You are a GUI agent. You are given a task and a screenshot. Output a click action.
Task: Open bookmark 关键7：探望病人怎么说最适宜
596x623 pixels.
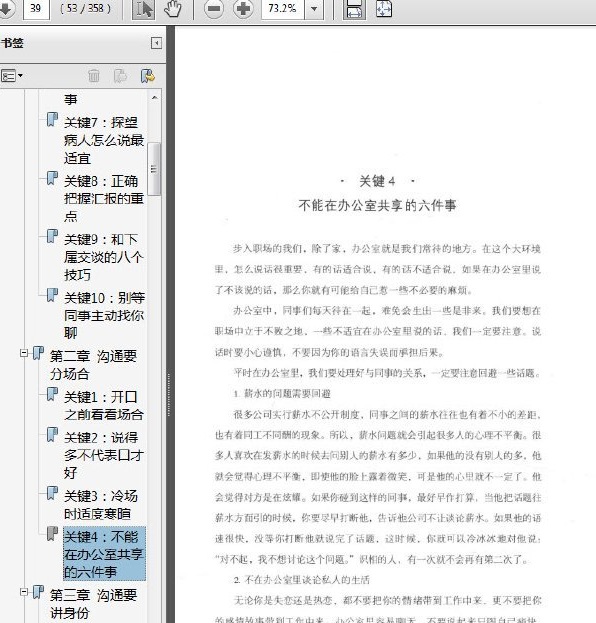point(104,140)
